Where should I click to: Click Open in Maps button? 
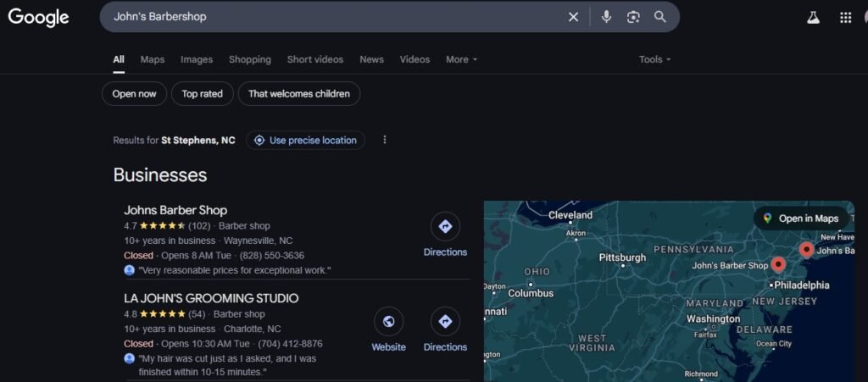[x=802, y=219]
